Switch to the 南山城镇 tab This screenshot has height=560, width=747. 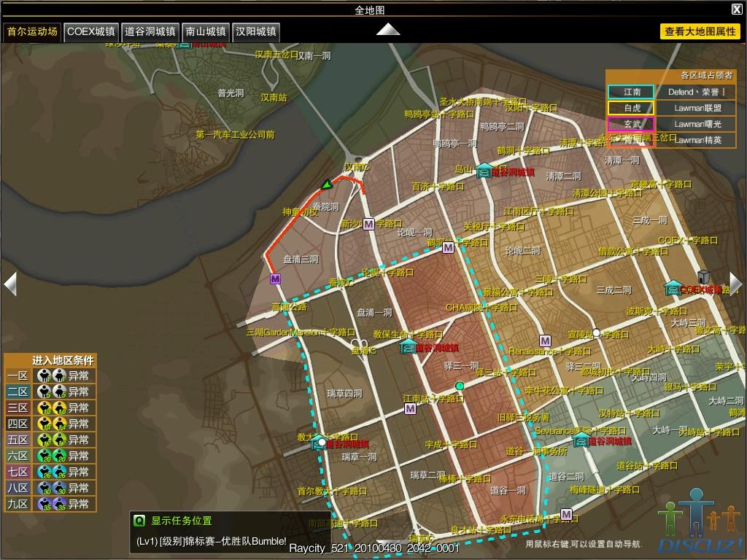[x=205, y=32]
